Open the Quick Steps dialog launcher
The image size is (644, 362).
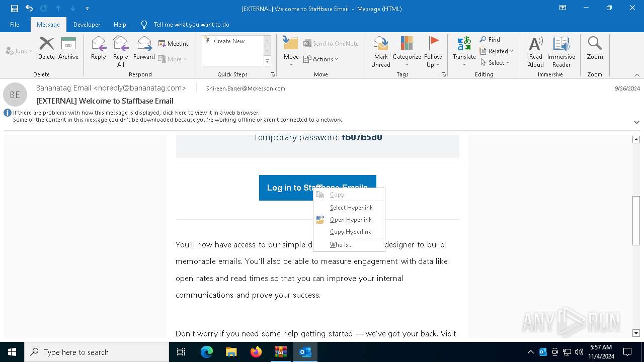pos(273,74)
